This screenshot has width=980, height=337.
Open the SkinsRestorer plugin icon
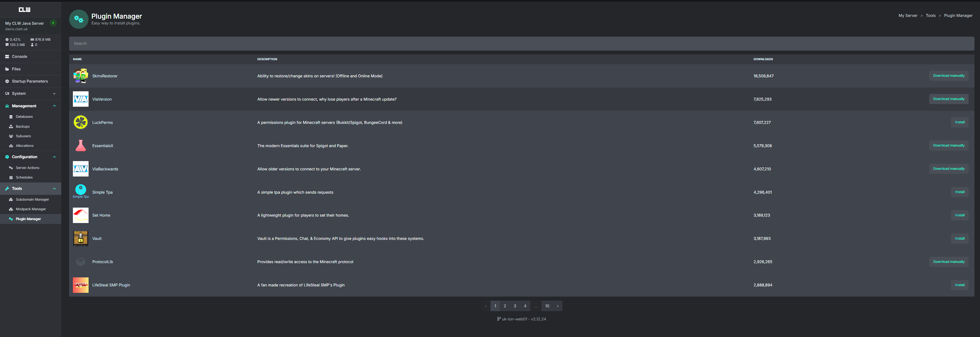click(81, 76)
